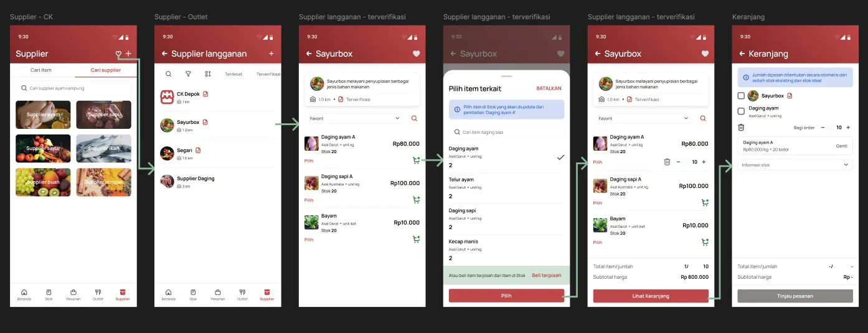Tap the Tinjau pesanan button
Screen dimensions: 868x333
tap(795, 296)
